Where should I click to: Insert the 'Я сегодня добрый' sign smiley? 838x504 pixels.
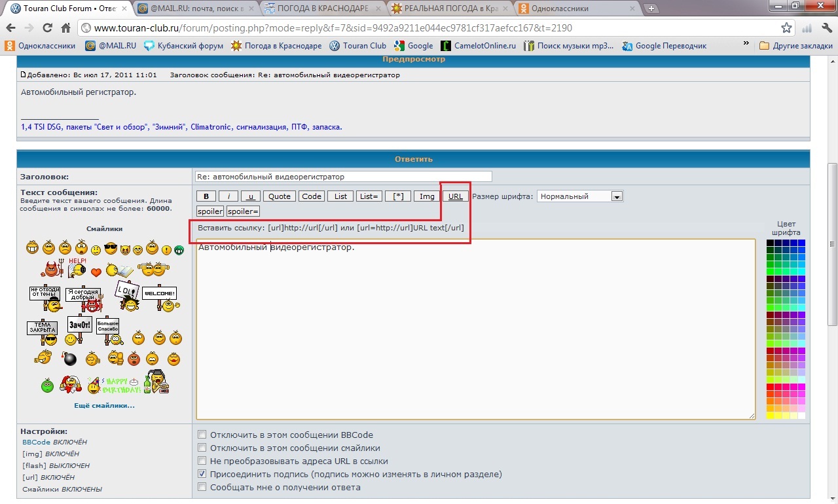(84, 299)
